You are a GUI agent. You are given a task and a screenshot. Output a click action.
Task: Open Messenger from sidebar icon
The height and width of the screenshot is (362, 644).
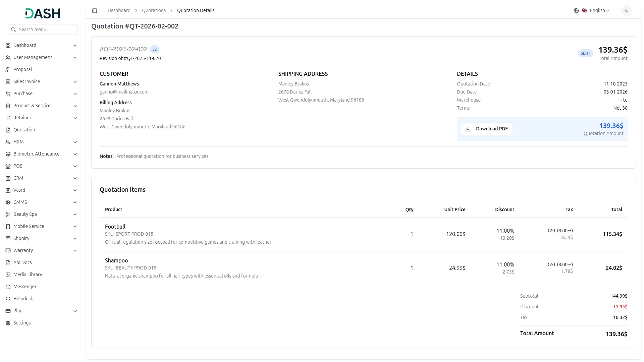[8, 287]
